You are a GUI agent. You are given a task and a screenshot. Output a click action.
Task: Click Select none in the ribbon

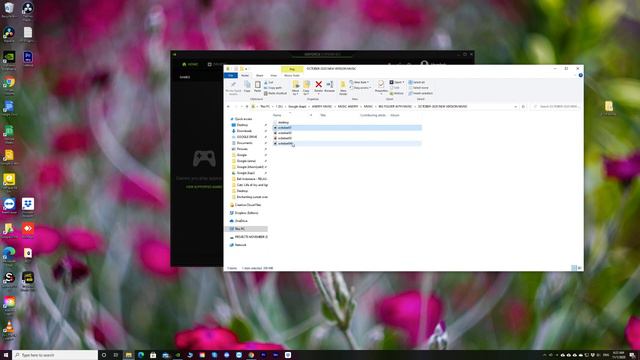tap(418, 88)
